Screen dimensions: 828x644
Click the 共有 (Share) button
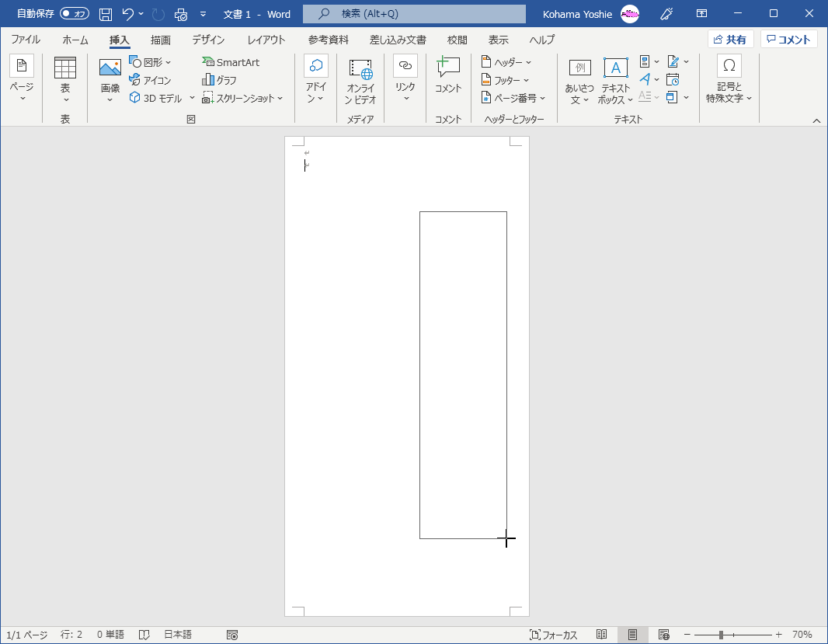pyautogui.click(x=730, y=40)
